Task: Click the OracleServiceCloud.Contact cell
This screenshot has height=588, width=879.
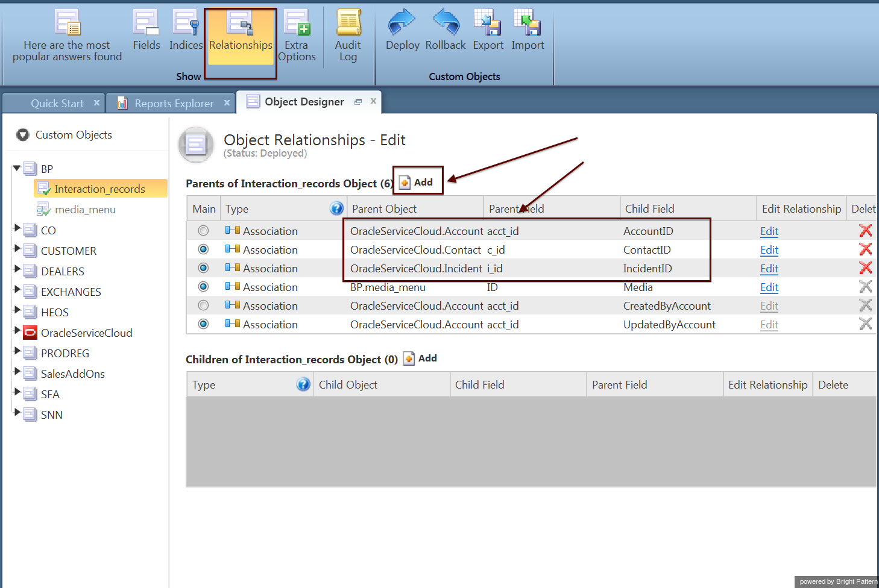Action: pyautogui.click(x=415, y=250)
